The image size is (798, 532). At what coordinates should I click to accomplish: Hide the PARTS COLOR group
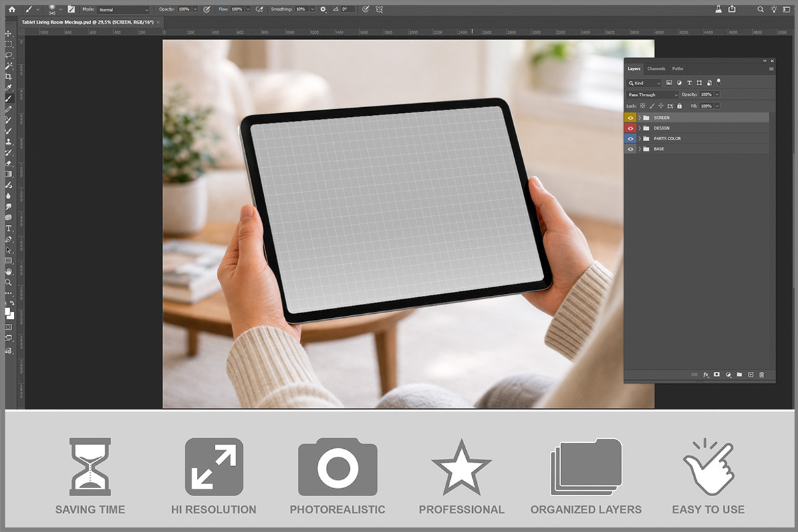click(x=630, y=139)
